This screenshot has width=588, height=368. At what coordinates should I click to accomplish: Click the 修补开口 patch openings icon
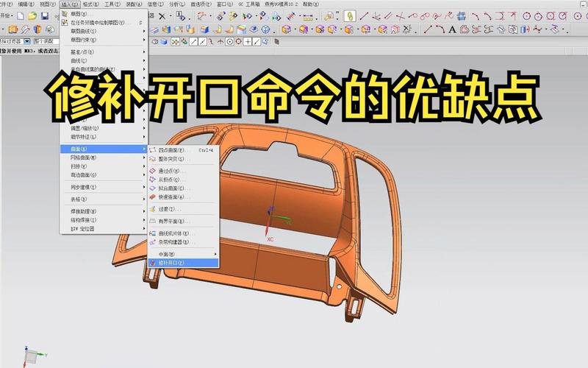click(153, 263)
